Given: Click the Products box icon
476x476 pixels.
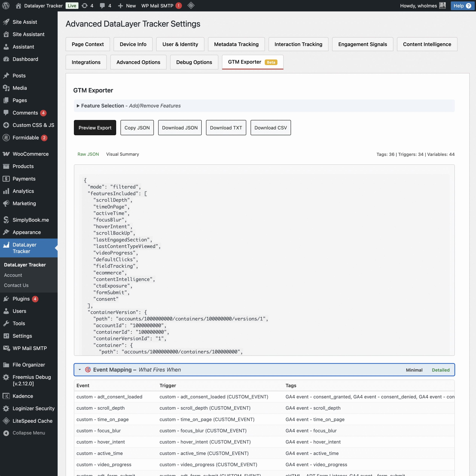Looking at the screenshot, I should 6,166.
